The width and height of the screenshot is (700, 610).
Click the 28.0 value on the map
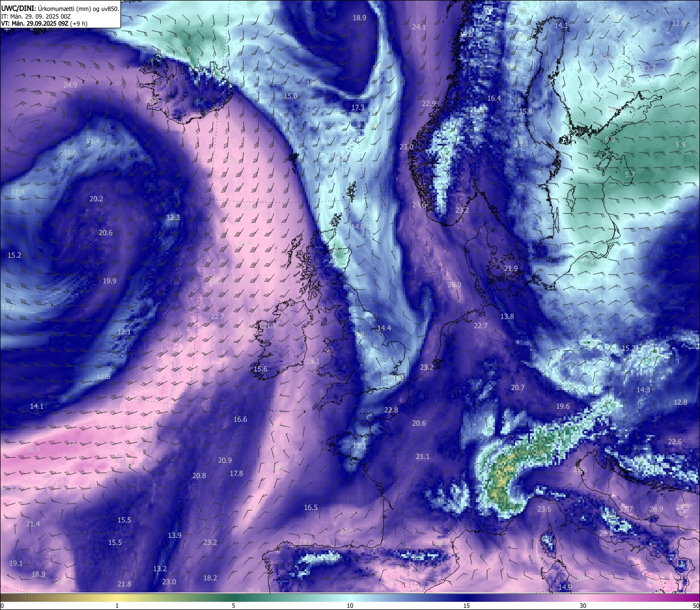click(454, 284)
